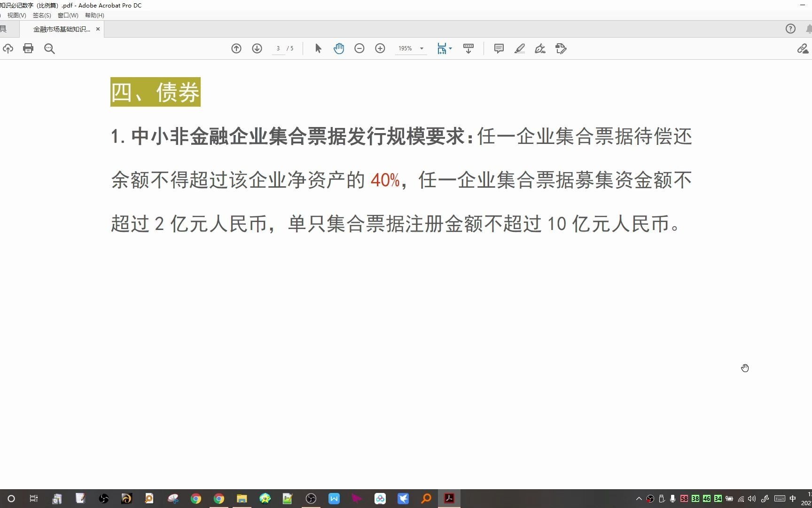Screen dimensions: 812x508
Task: Click the page number field showing 3
Action: [x=278, y=48]
